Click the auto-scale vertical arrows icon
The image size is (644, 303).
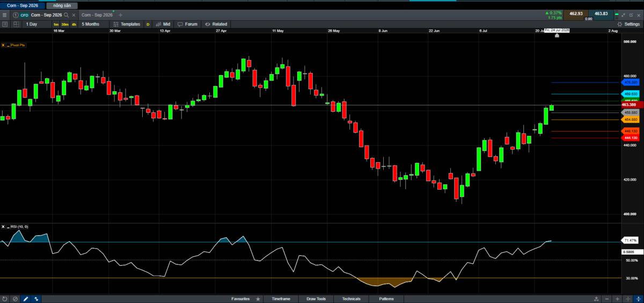[x=638, y=299]
